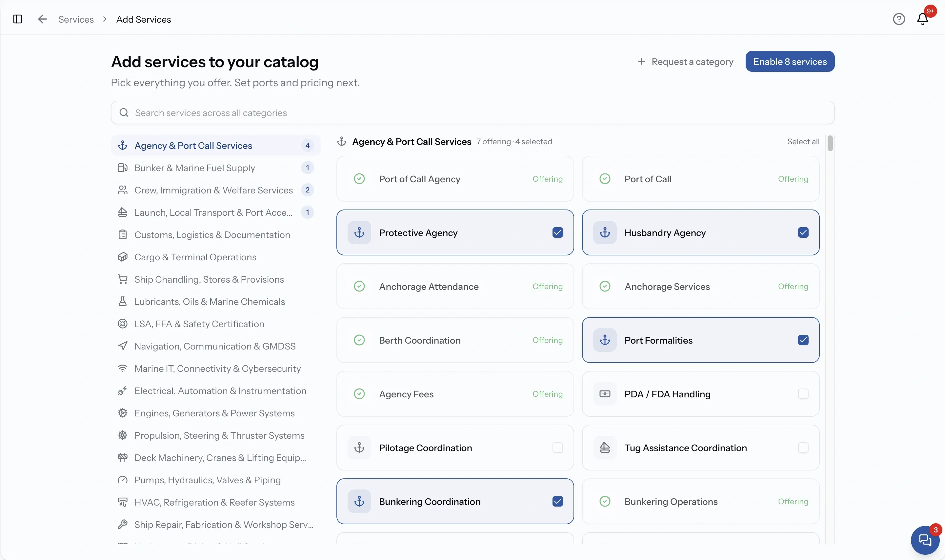Image resolution: width=945 pixels, height=560 pixels.
Task: Click Select all link
Action: coord(803,142)
